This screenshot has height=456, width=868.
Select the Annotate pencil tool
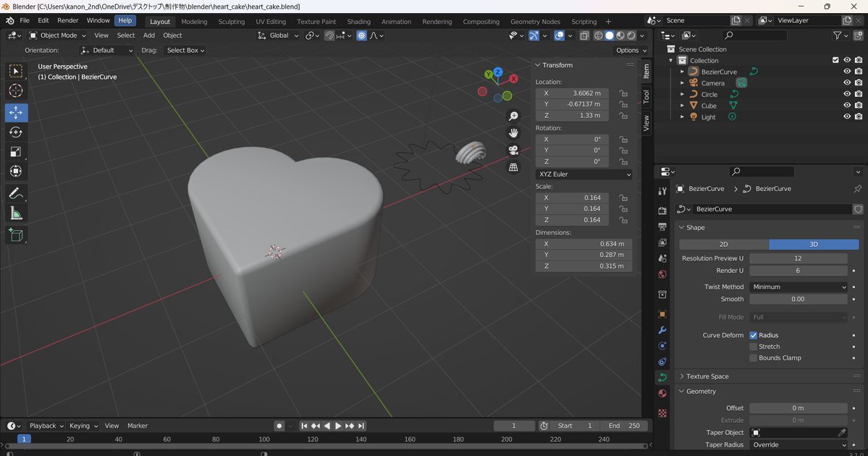coord(16,193)
